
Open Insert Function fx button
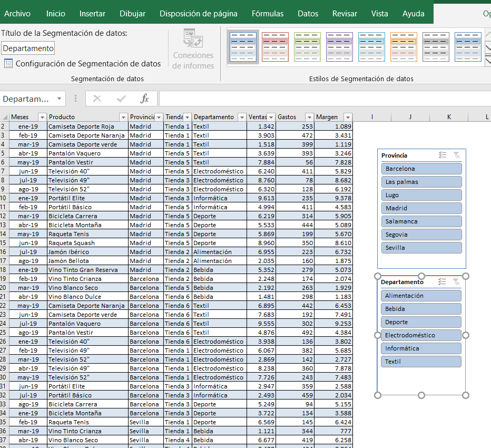point(144,99)
